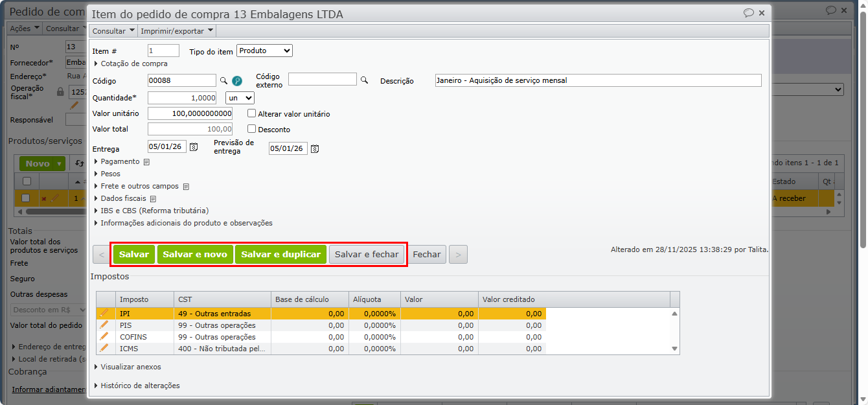Click the magnifier icon next to Código externo
Screen dimensions: 868x405
coord(364,80)
